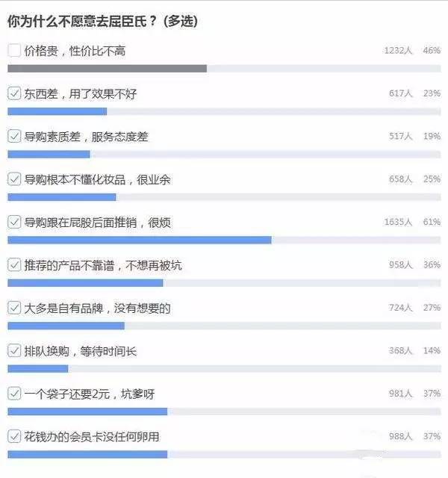
Task: Click the blue bar under 排队换购
Action: 37,368
